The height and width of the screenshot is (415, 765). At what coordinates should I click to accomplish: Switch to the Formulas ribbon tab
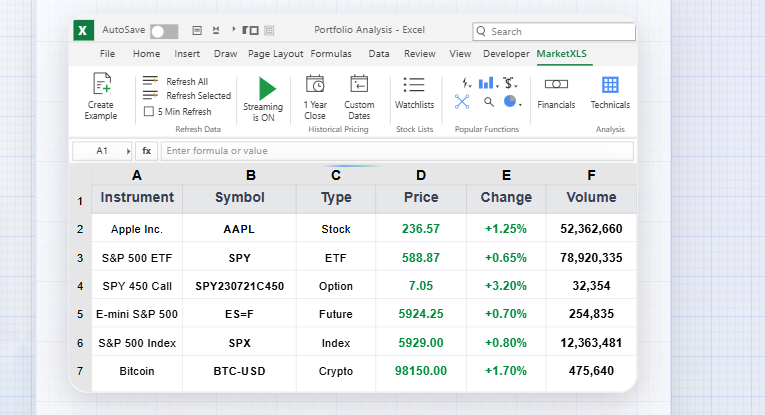coord(331,53)
